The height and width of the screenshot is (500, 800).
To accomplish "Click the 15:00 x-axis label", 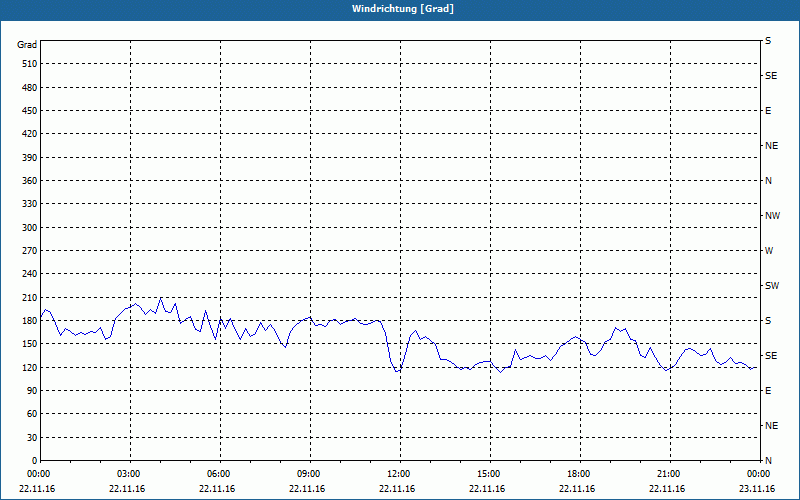I will tap(488, 474).
